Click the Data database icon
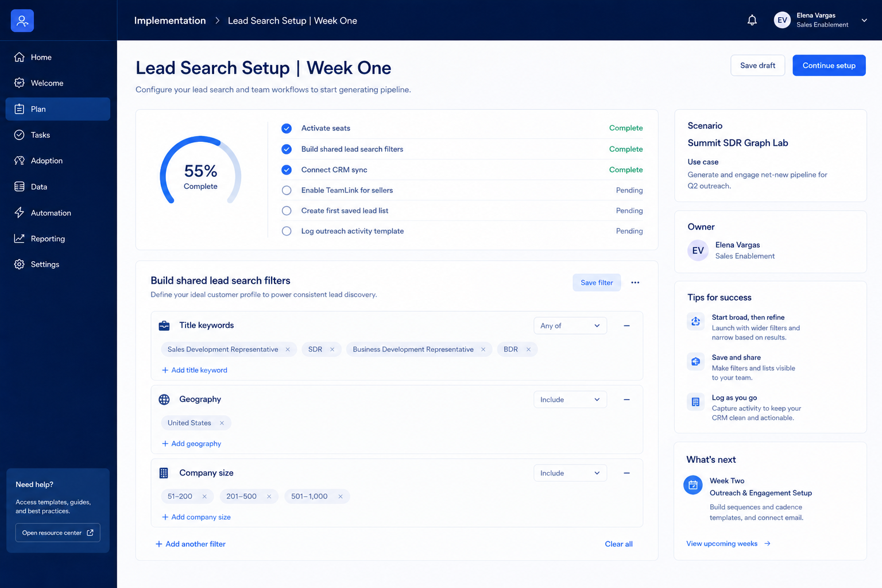This screenshot has width=882, height=588. point(20,187)
